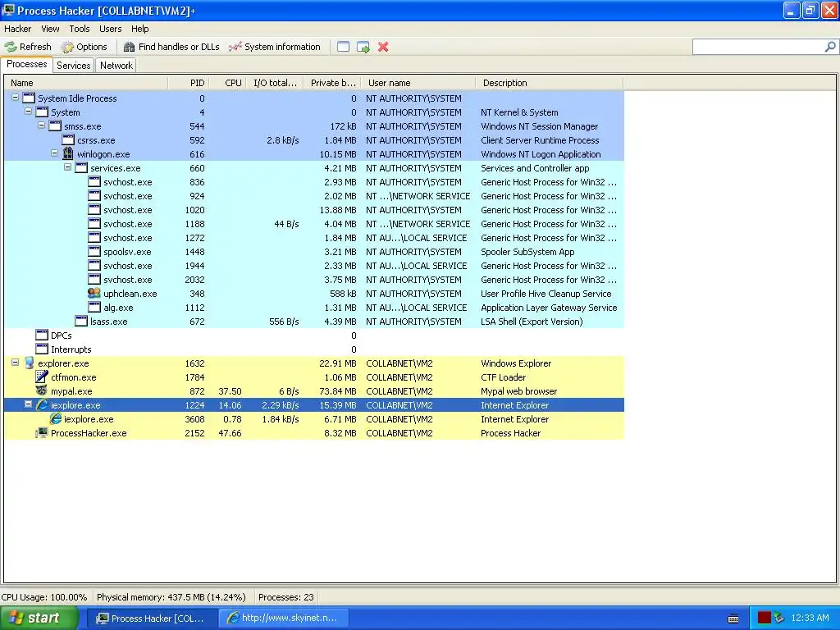Open the skyinet Internet Explorer taskbar button
The width and height of the screenshot is (840, 630).
[284, 619]
